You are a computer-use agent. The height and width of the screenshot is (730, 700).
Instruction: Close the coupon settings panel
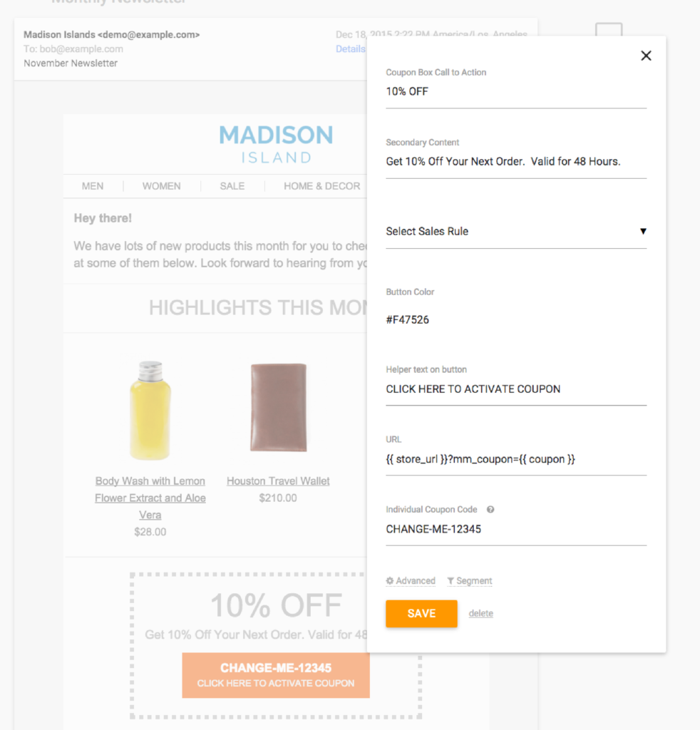coord(646,56)
